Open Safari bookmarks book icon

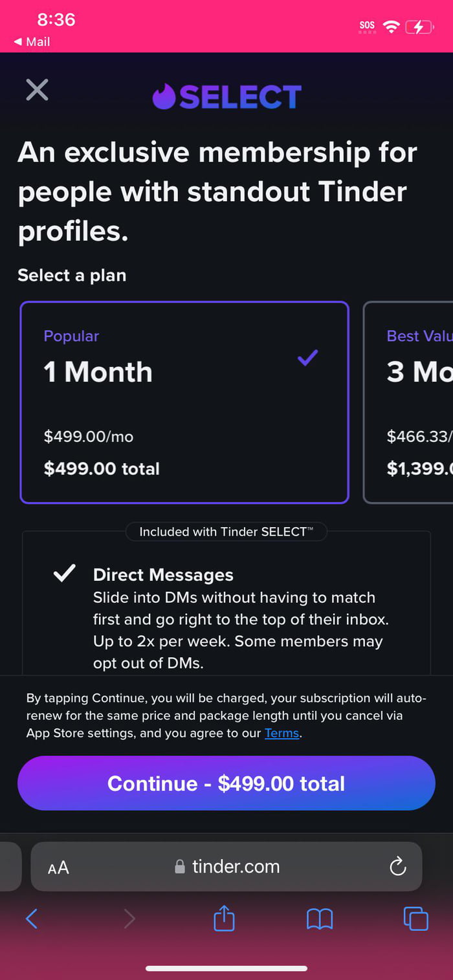pos(320,919)
